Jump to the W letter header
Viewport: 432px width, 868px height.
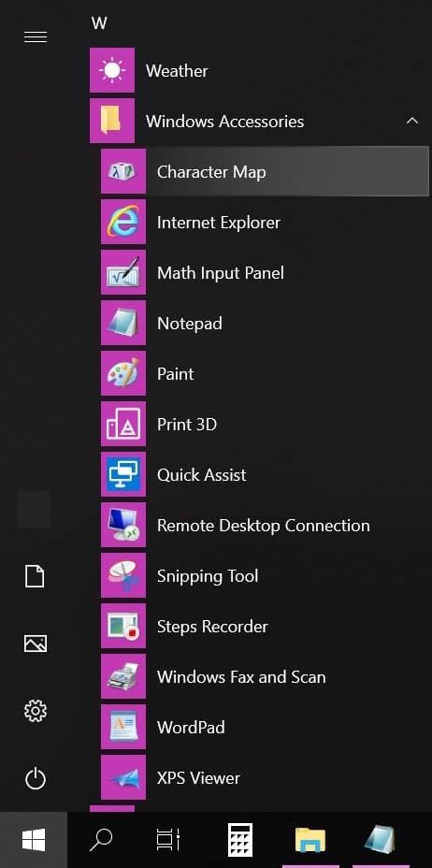click(99, 22)
